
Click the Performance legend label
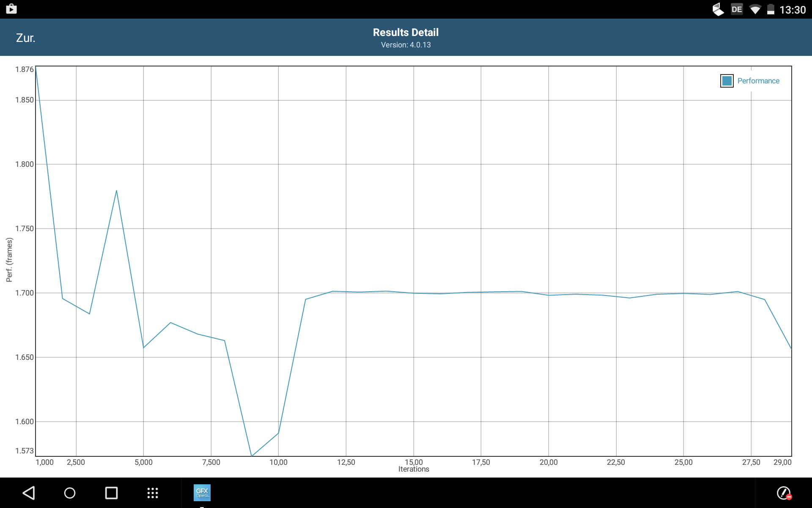(758, 81)
